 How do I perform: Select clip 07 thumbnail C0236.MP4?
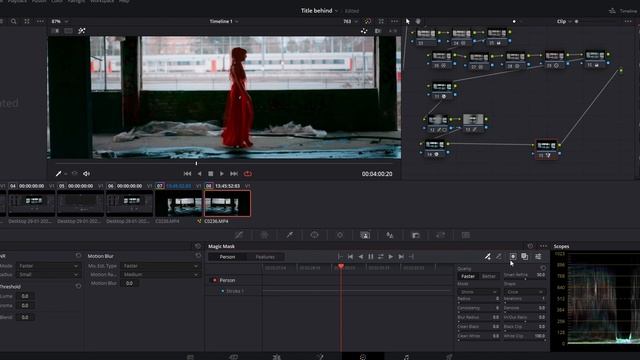(179, 203)
